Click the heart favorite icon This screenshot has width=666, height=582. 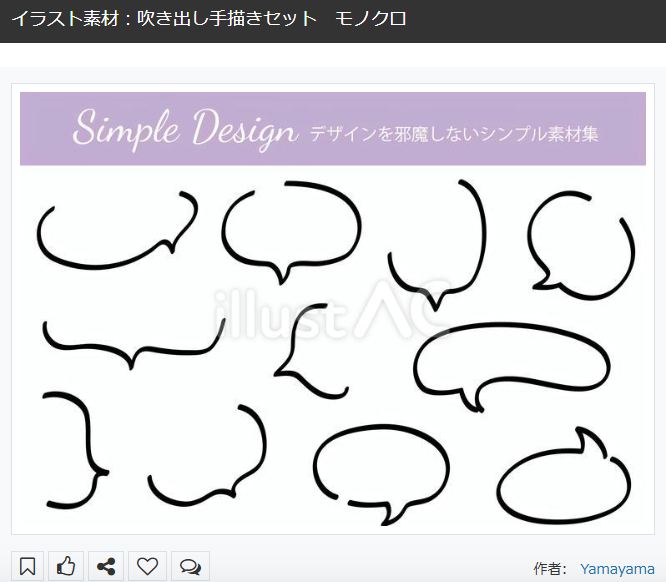click(147, 566)
